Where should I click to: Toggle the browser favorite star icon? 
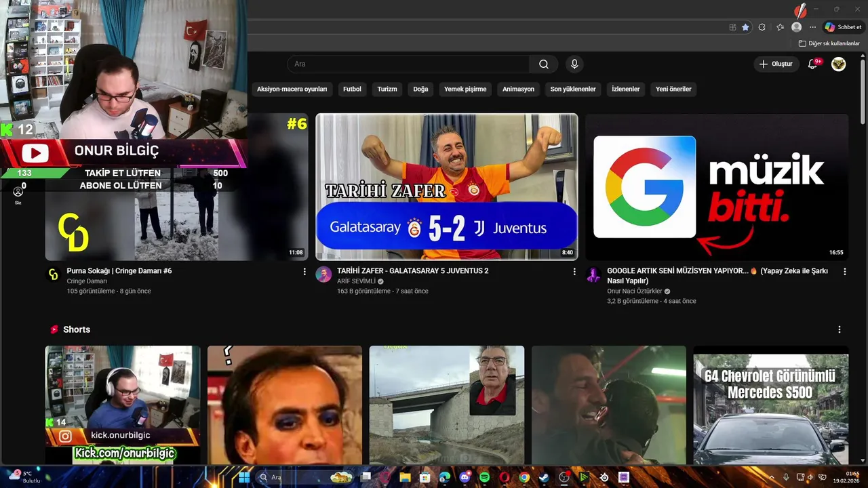pos(745,27)
